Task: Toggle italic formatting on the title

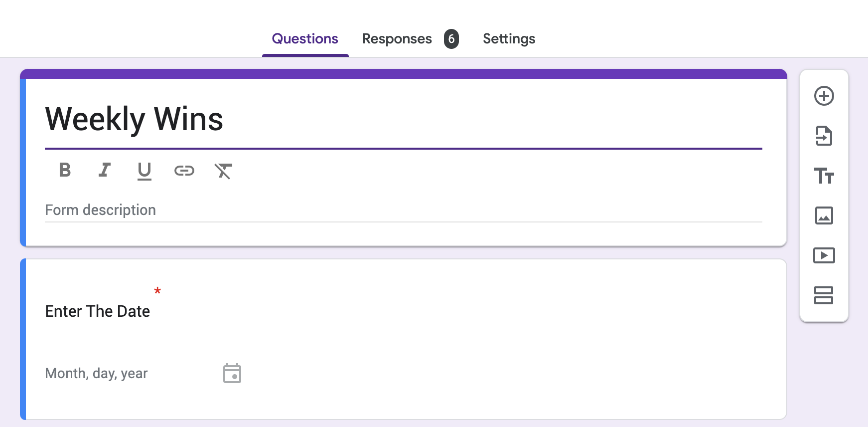Action: coord(104,170)
